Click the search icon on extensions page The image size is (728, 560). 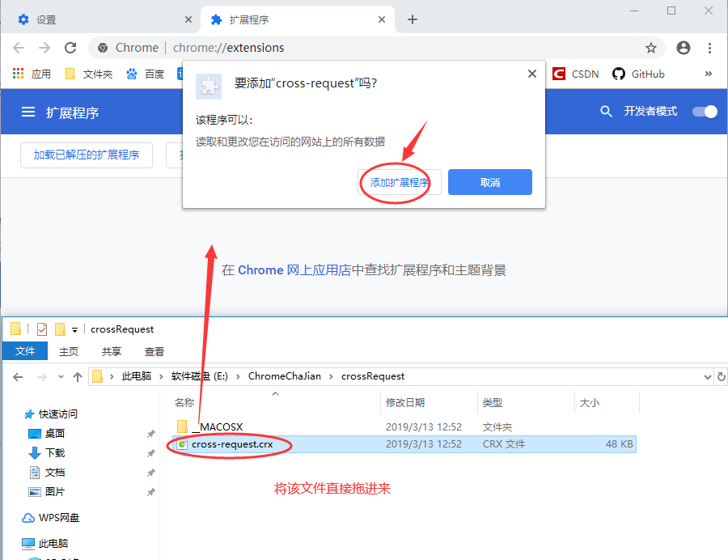coord(607,112)
